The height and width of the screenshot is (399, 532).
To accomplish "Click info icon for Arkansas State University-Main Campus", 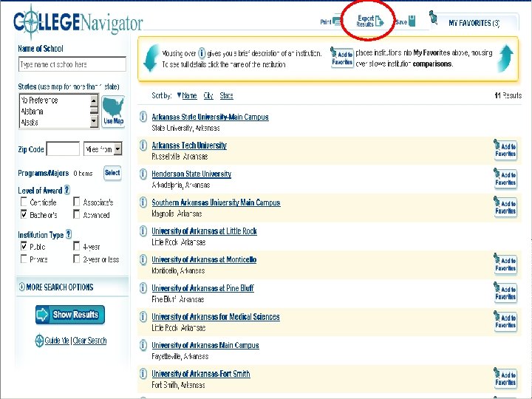I will point(143,117).
